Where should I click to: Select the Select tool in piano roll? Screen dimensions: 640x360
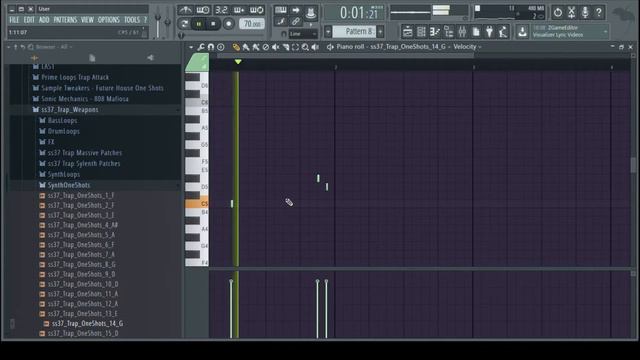coord(296,47)
